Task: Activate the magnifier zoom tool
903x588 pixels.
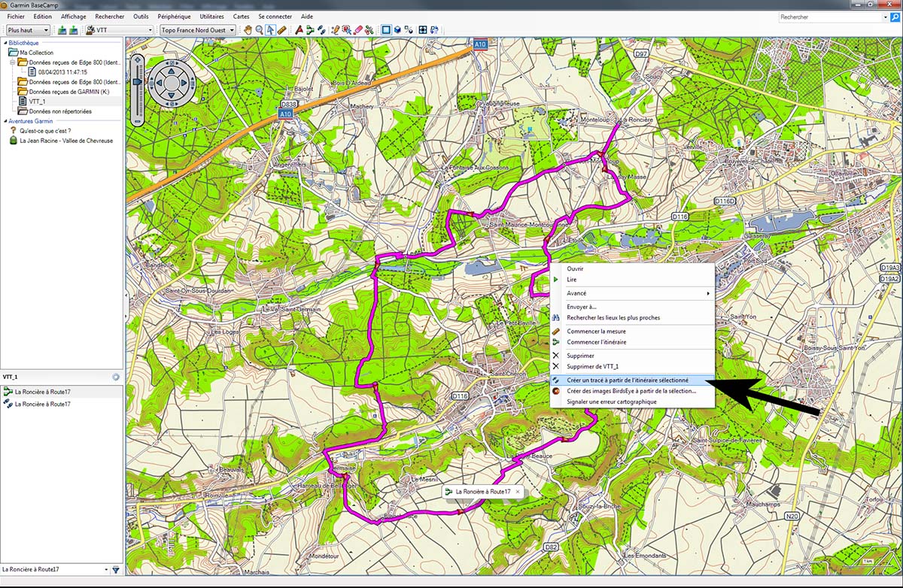Action: [260, 30]
